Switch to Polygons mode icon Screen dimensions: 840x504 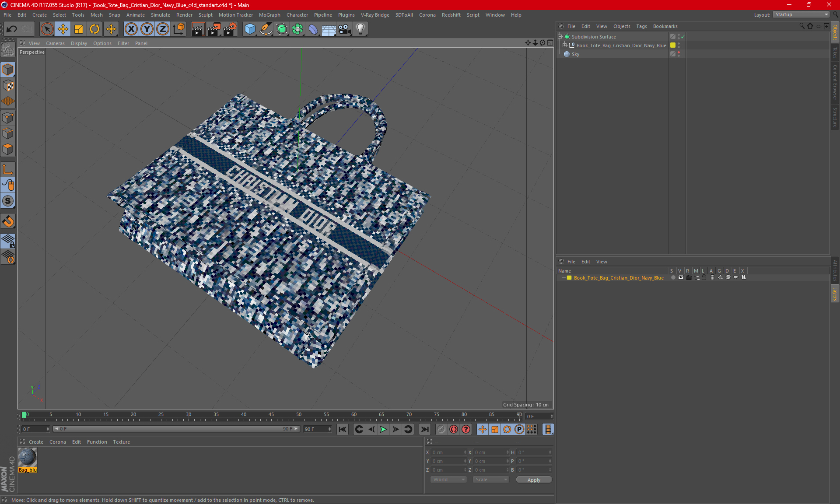tap(8, 149)
